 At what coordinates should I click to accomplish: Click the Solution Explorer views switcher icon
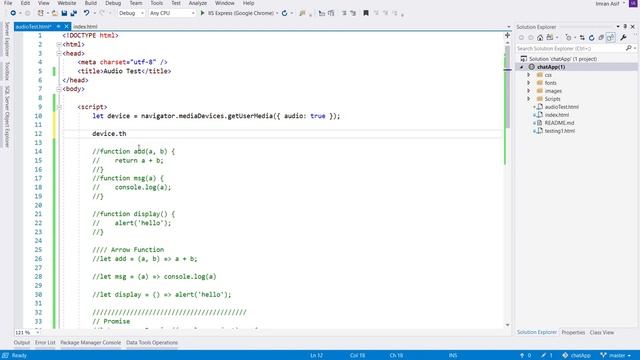click(550, 38)
